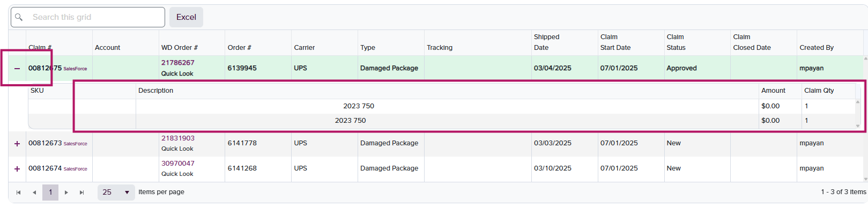Click the sub-grid scroll down arrow

[858, 126]
